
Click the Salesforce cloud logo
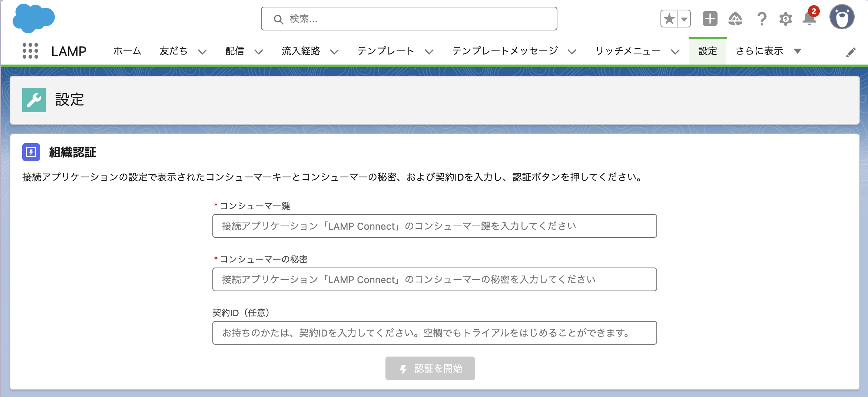pos(33,18)
